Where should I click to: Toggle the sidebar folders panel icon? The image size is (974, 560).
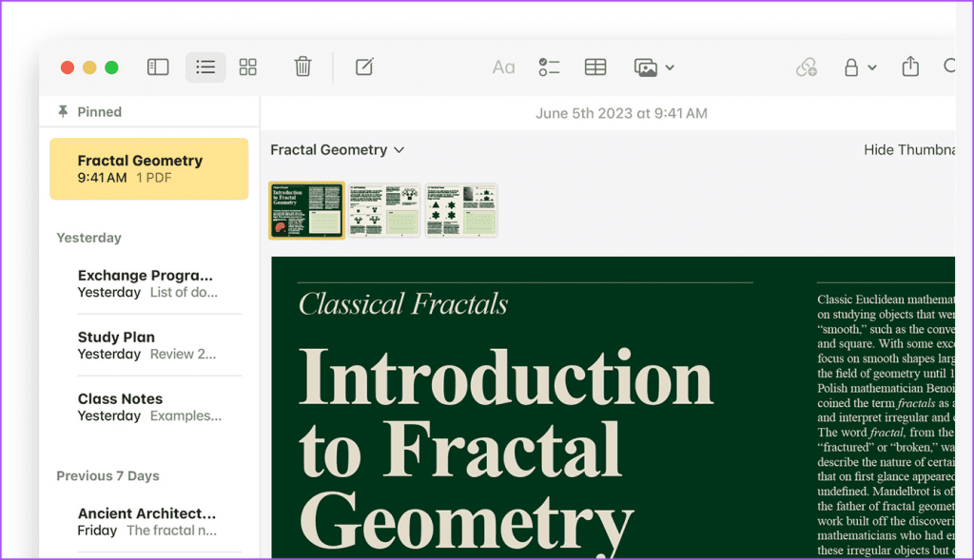coord(158,68)
